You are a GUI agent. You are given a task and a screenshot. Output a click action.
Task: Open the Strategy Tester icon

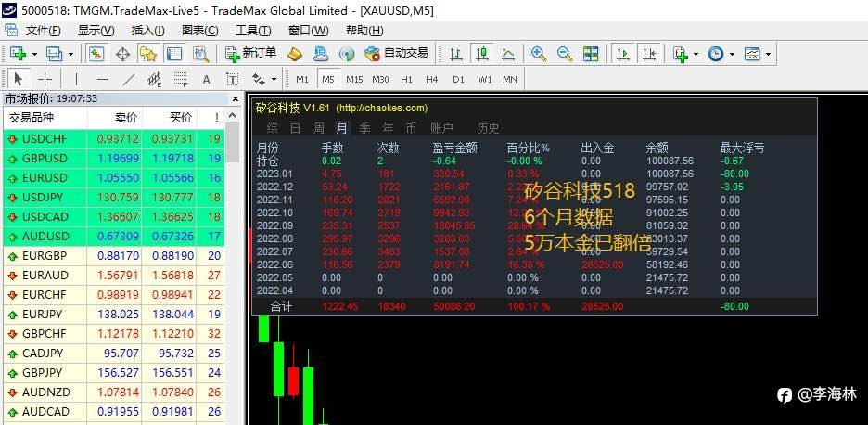[200, 54]
